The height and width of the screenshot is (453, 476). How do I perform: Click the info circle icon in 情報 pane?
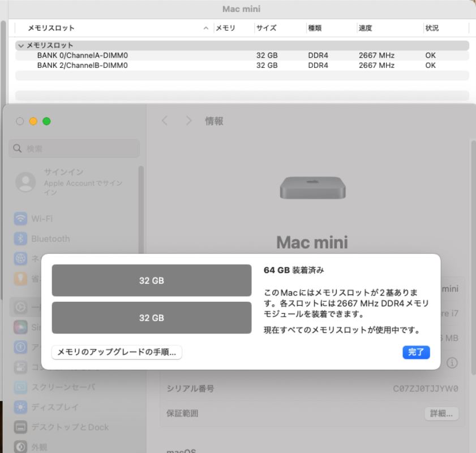coord(452,363)
